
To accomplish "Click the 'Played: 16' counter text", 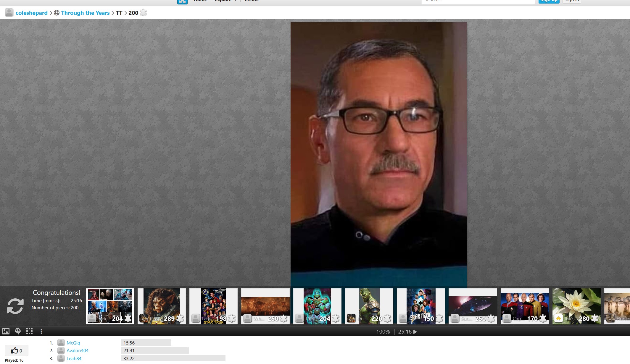I will (14, 360).
